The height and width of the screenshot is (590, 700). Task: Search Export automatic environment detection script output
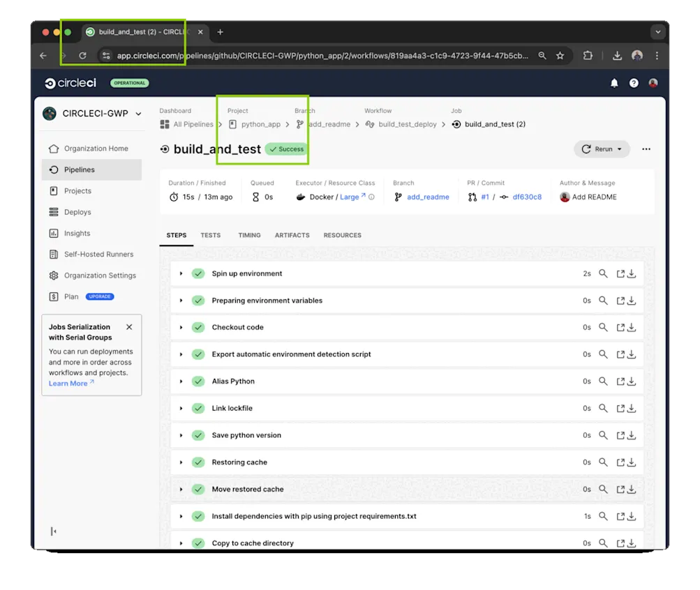(x=603, y=354)
